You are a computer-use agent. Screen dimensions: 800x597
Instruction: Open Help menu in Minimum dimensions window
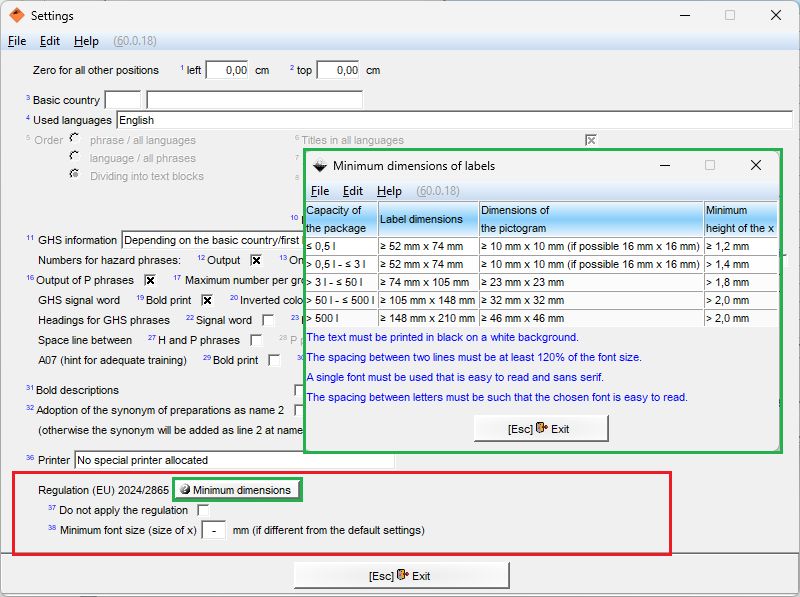[x=389, y=191]
